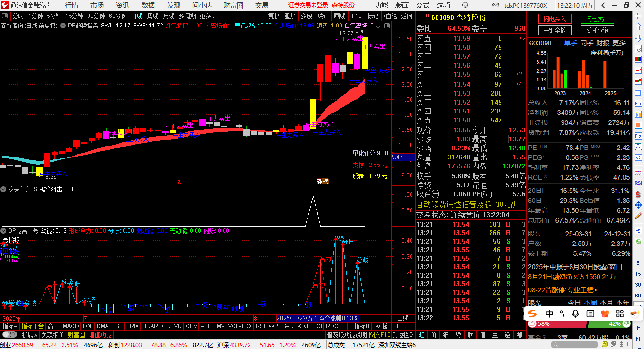Click the orange document icon in sidebar
The width and height of the screenshot is (644, 349).
pyautogui.click(x=638, y=125)
